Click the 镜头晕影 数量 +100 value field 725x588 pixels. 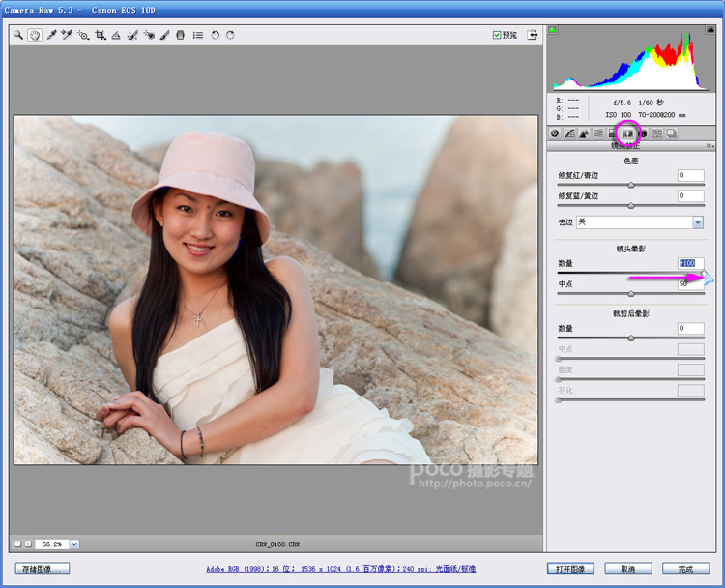point(691,263)
